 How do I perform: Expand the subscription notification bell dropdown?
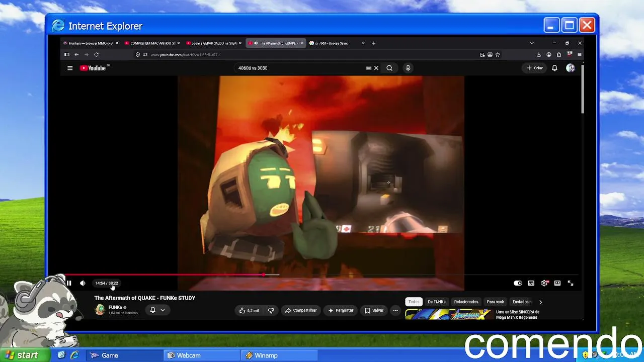tap(157, 310)
